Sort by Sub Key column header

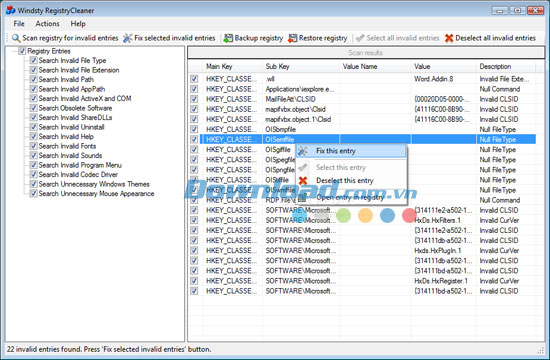[301, 66]
